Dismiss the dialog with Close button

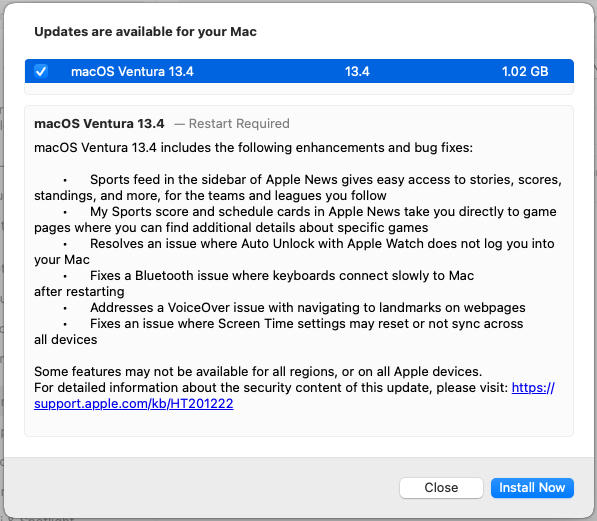441,488
